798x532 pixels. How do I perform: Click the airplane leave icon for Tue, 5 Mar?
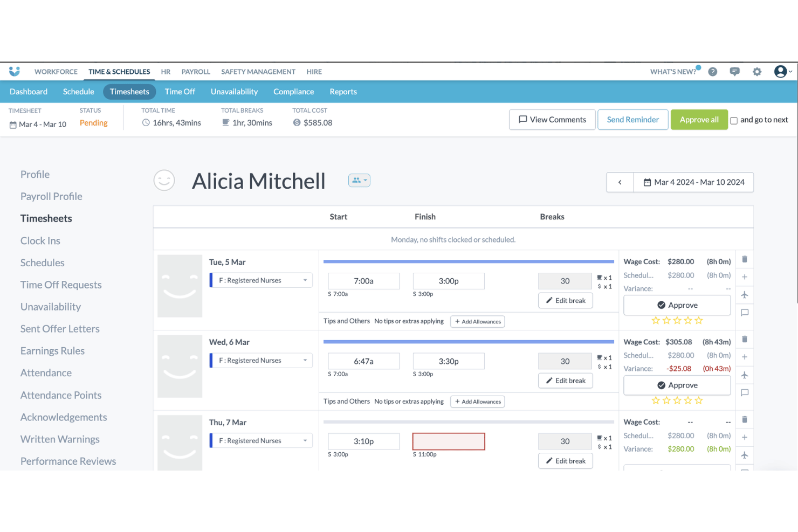745,295
